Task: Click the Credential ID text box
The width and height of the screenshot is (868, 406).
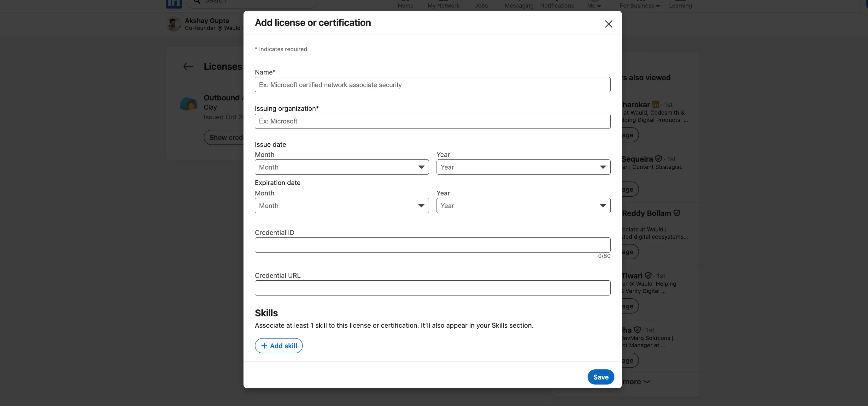Action: click(432, 245)
